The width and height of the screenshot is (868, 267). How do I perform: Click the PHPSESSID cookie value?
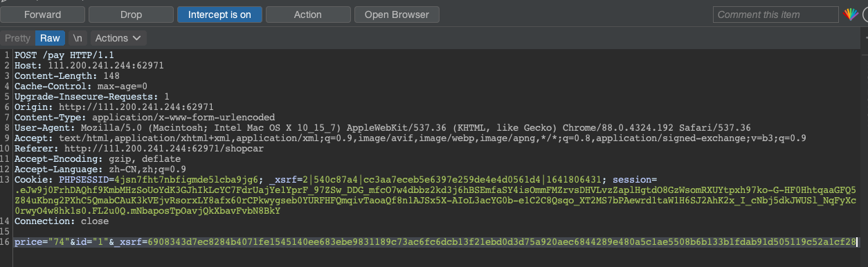[x=187, y=180]
